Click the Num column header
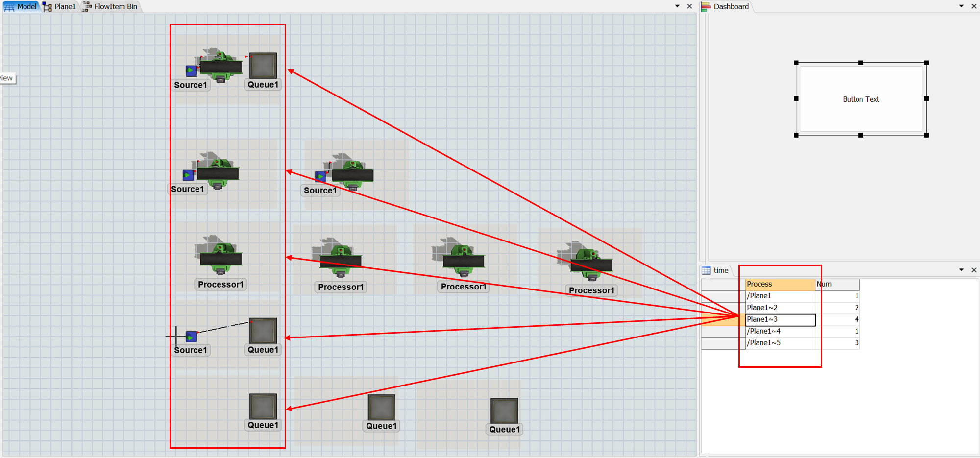This screenshot has width=980, height=458. pos(837,284)
